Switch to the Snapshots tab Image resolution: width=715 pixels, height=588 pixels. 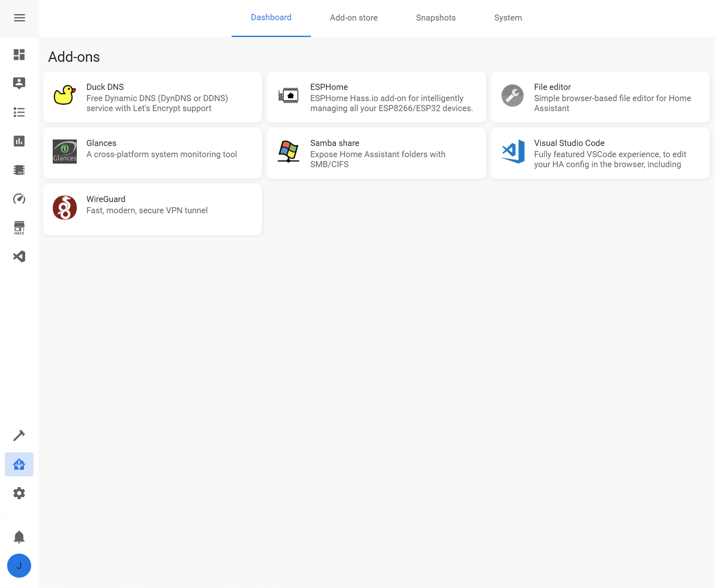(436, 18)
